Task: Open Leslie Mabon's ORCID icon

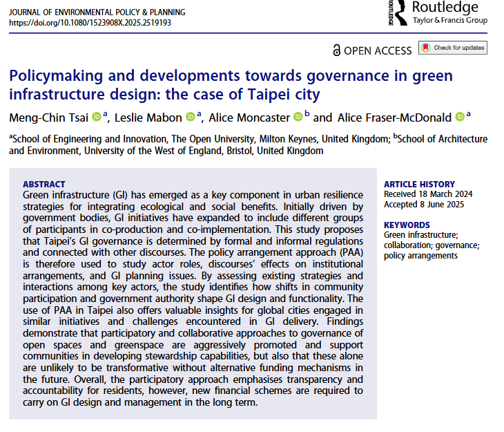Action: click(x=191, y=117)
